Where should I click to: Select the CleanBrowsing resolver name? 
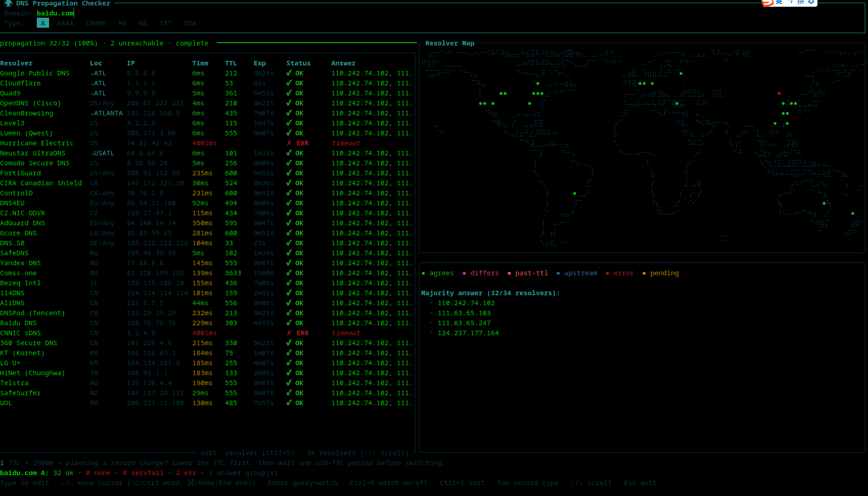click(26, 113)
